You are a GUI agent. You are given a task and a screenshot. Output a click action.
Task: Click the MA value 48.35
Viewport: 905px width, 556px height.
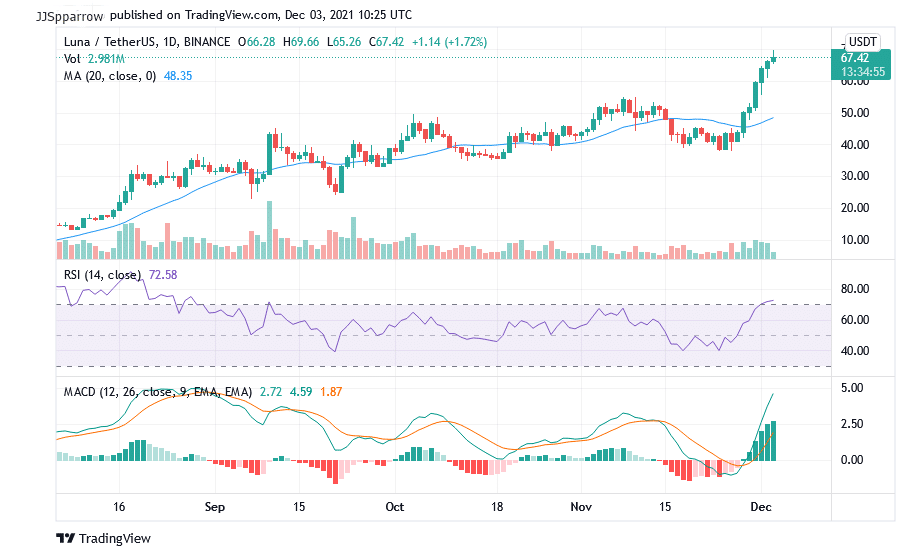(178, 76)
